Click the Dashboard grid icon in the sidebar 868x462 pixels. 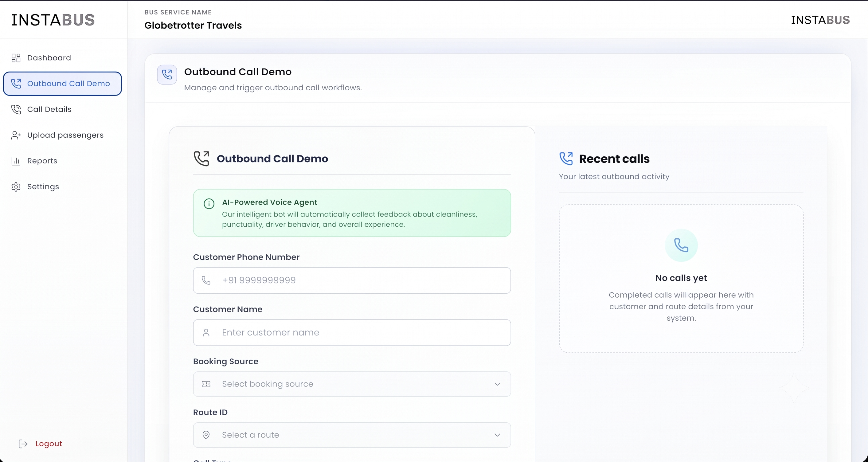click(x=16, y=58)
